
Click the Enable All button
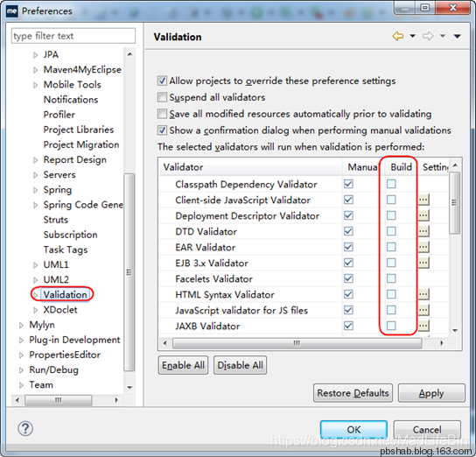coord(183,365)
